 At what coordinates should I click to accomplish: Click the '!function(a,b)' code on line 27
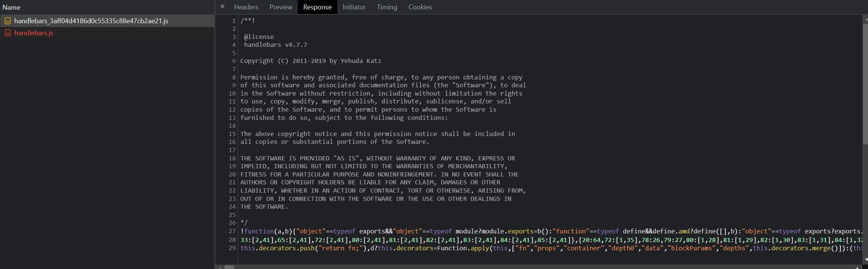266,231
